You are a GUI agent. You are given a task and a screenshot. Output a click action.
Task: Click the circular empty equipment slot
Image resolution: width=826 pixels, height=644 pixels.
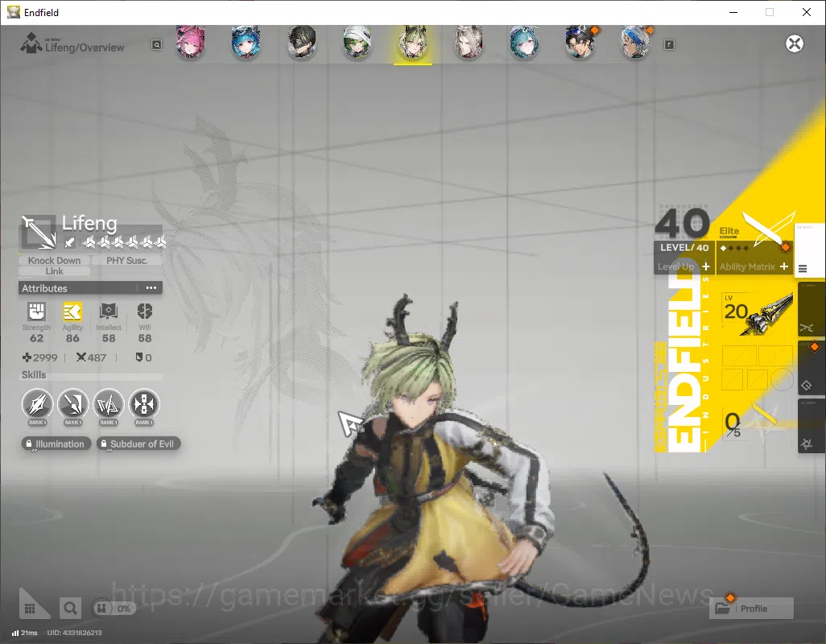click(782, 379)
